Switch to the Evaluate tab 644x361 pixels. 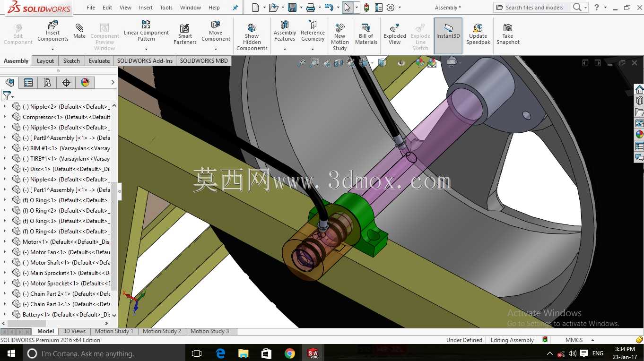click(x=99, y=61)
